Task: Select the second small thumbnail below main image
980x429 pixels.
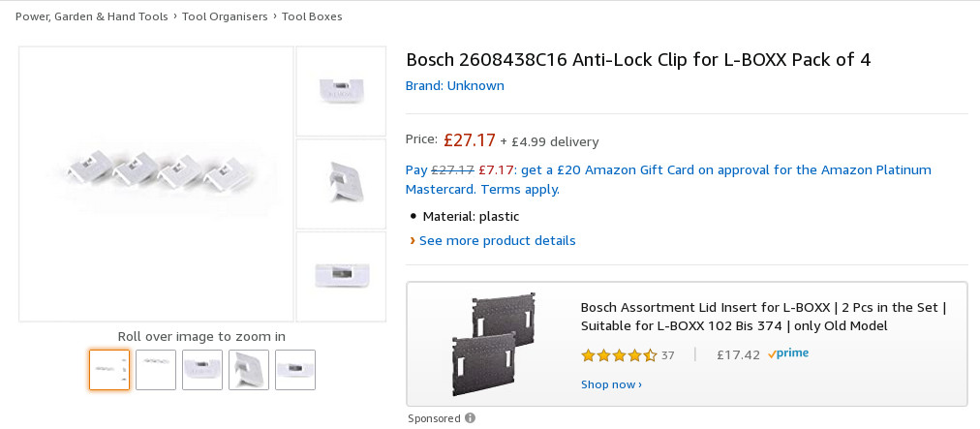Action: point(156,370)
